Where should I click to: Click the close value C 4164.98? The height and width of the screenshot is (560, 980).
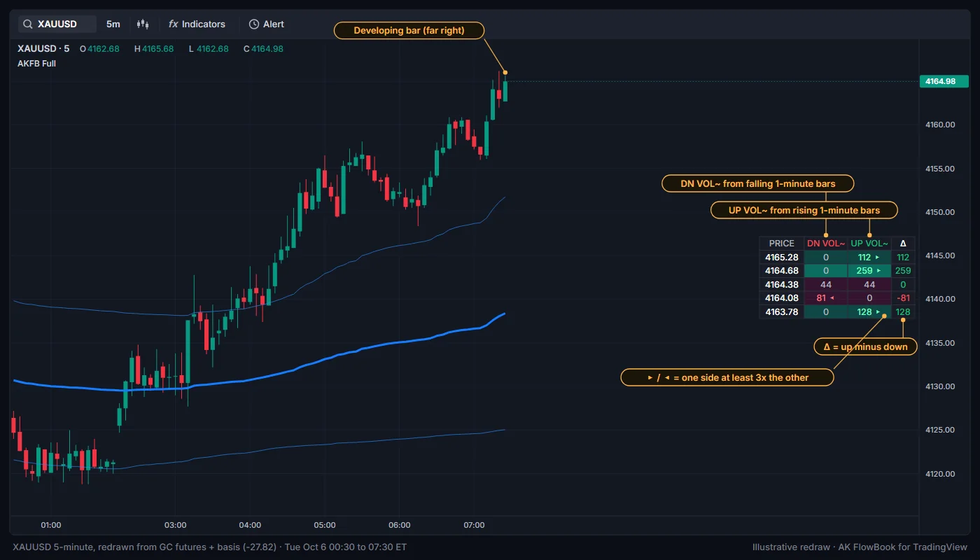pos(263,49)
